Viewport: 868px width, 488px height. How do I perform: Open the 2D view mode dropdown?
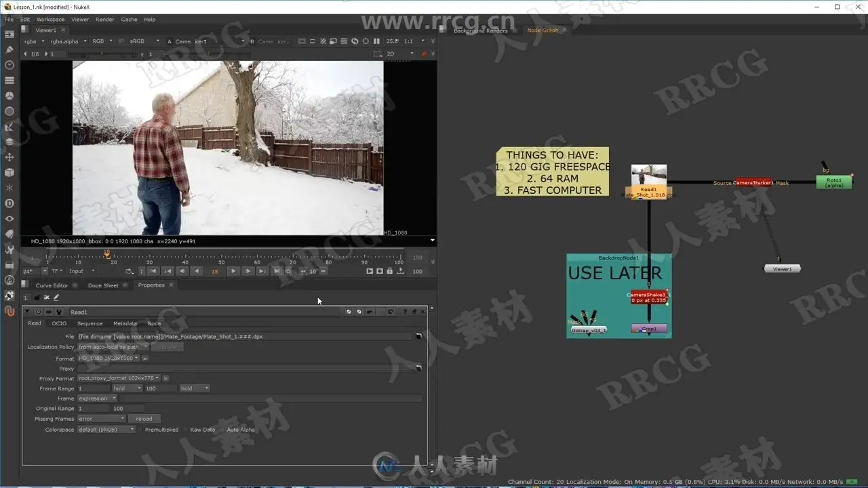[x=400, y=54]
